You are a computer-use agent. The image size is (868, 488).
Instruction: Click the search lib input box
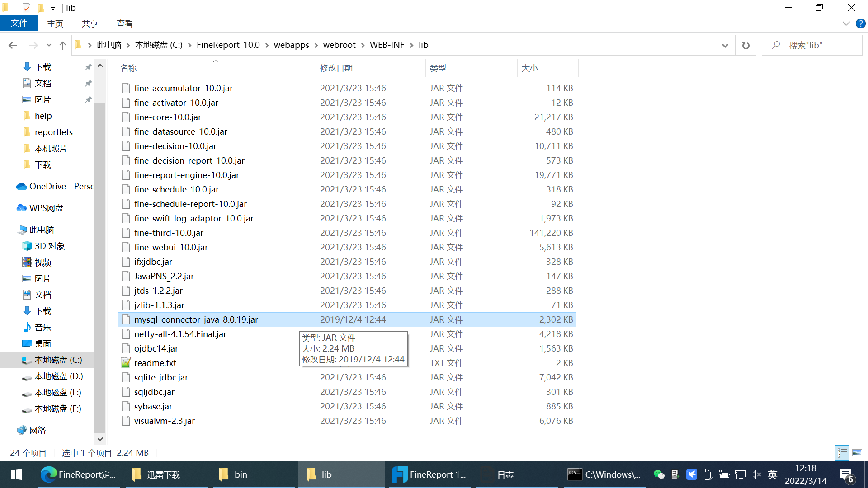812,45
